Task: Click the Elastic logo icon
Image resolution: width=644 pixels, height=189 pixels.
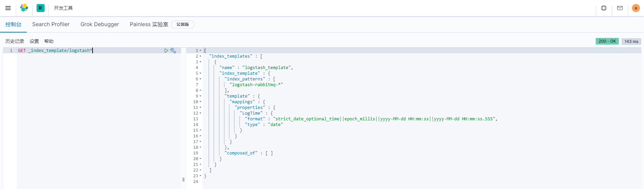Action: (24, 8)
